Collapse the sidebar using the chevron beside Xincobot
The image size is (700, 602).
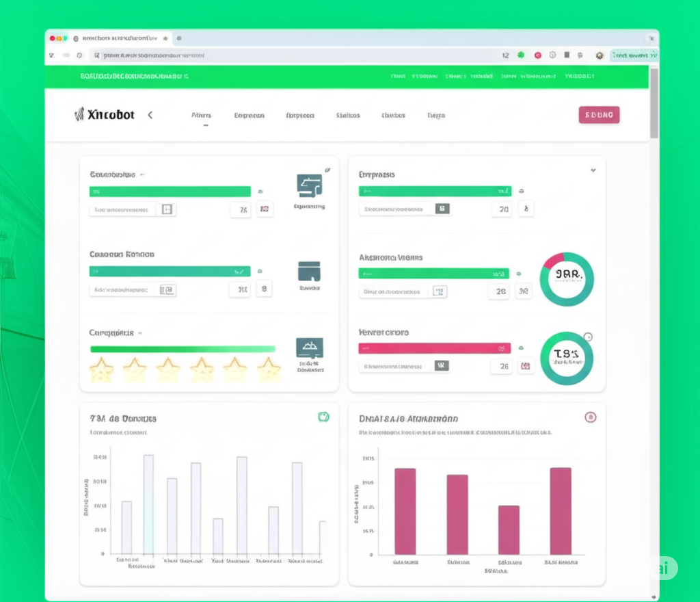coord(150,115)
